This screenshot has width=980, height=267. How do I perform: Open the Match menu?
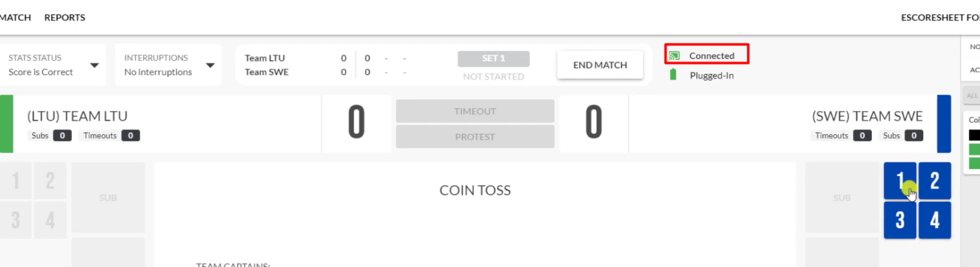click(15, 17)
